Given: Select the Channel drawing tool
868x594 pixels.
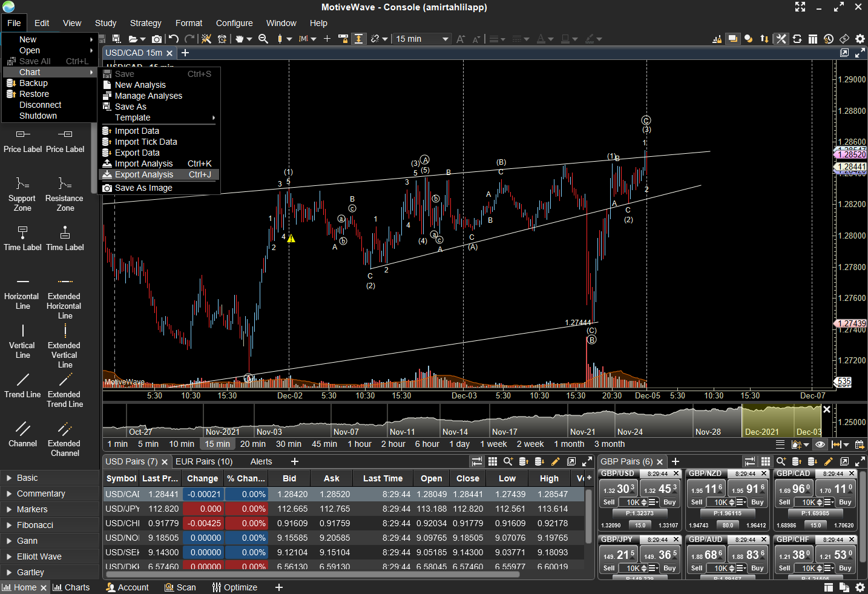Looking at the screenshot, I should coord(22,434).
